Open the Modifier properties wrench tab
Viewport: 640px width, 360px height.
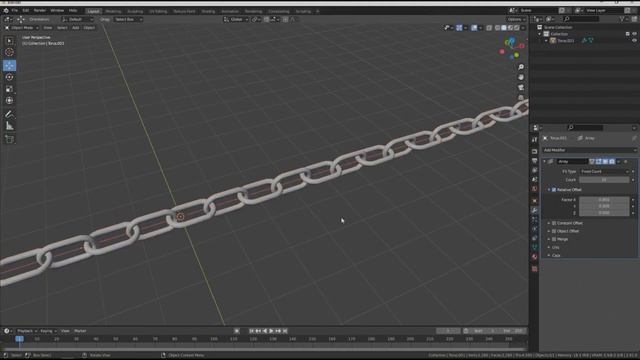pyautogui.click(x=535, y=210)
